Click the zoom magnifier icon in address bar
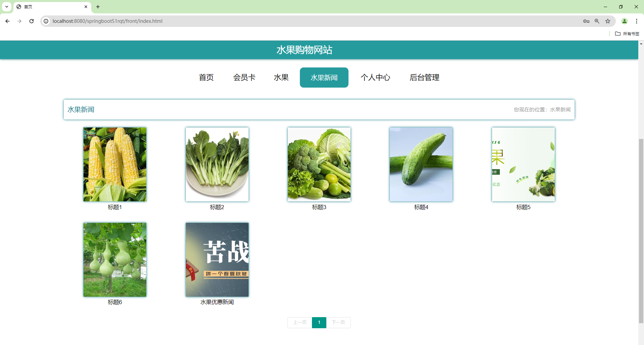The width and height of the screenshot is (644, 345). 597,21
